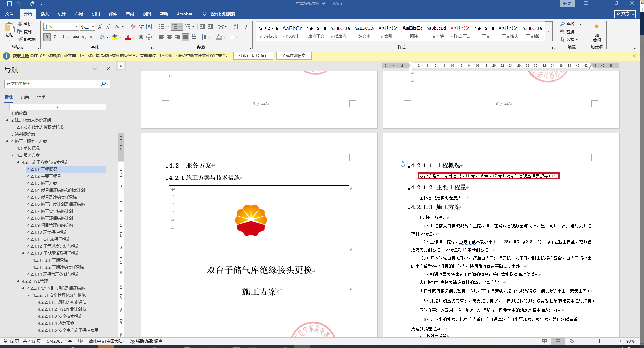644x348 pixels.
Task: Toggle Italic formatting
Action: click(x=55, y=37)
